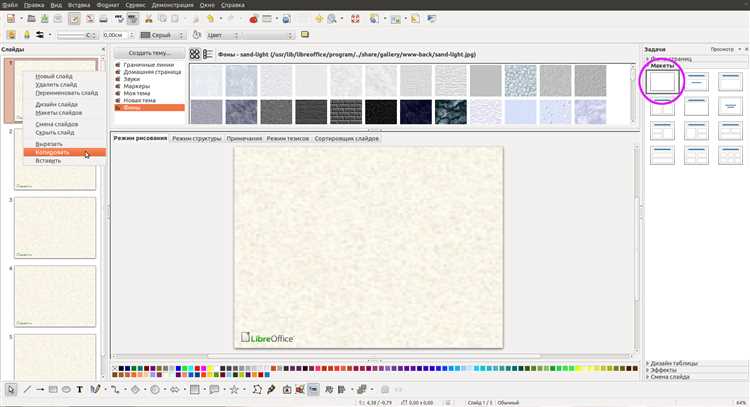Click the New document icon
750x407 pixels.
(x=11, y=19)
